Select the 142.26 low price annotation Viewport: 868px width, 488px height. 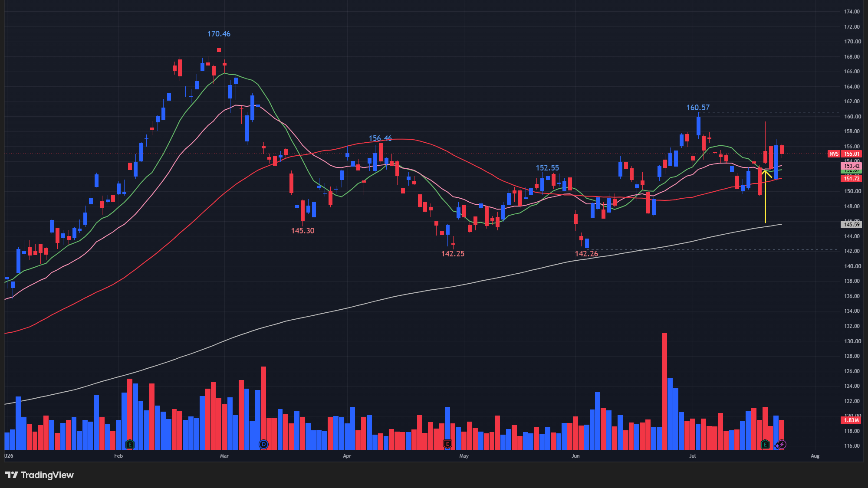586,254
